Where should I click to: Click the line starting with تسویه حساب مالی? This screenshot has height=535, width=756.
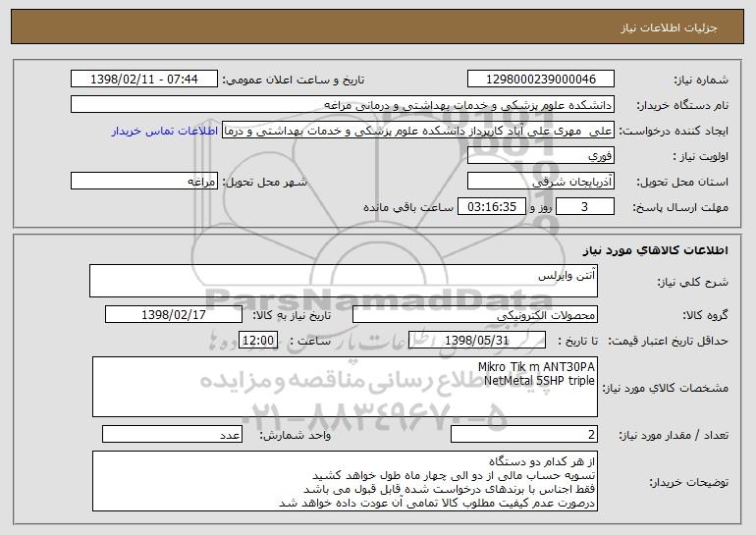click(x=454, y=475)
